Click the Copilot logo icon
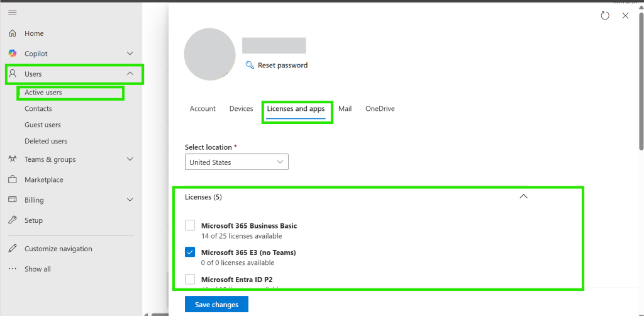 [13, 54]
